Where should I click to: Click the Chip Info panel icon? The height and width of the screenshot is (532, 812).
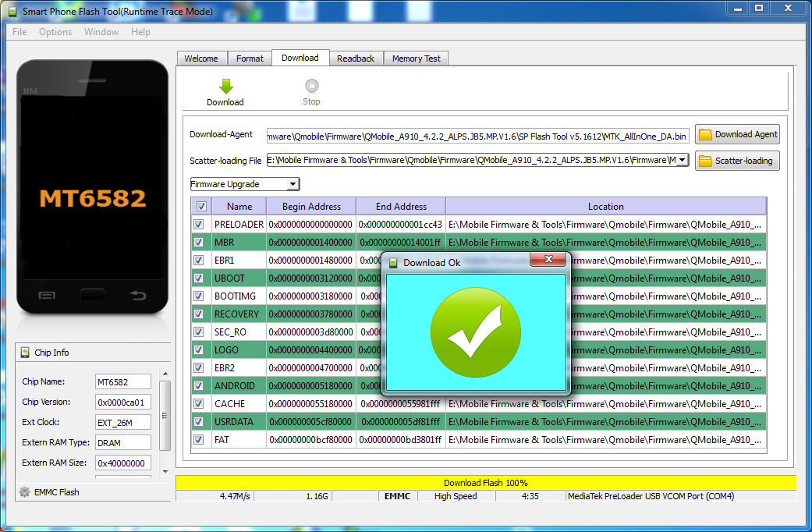point(24,353)
